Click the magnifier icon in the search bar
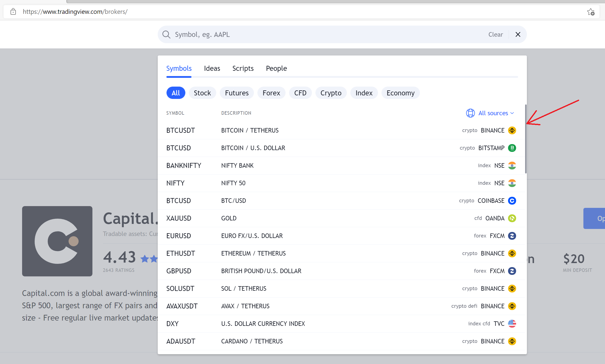 click(x=167, y=34)
